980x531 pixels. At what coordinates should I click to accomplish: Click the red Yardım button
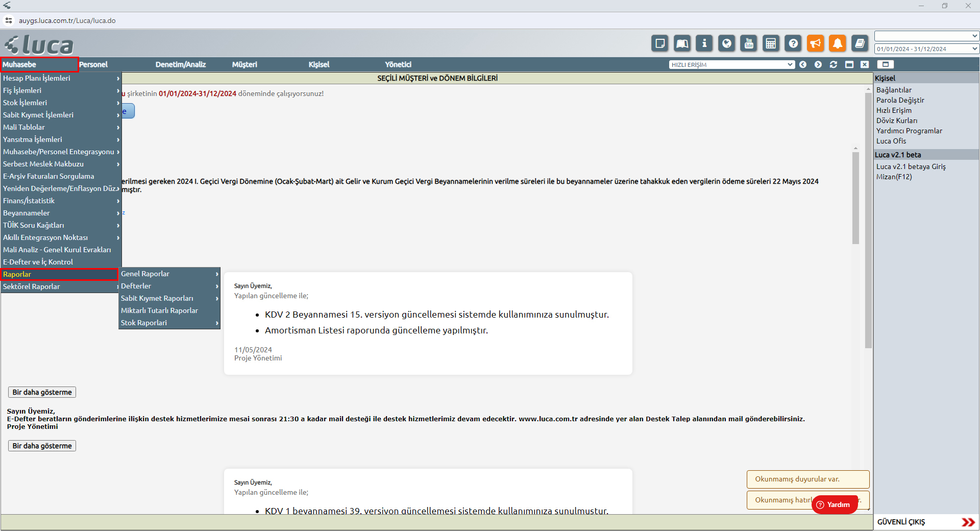coord(834,504)
